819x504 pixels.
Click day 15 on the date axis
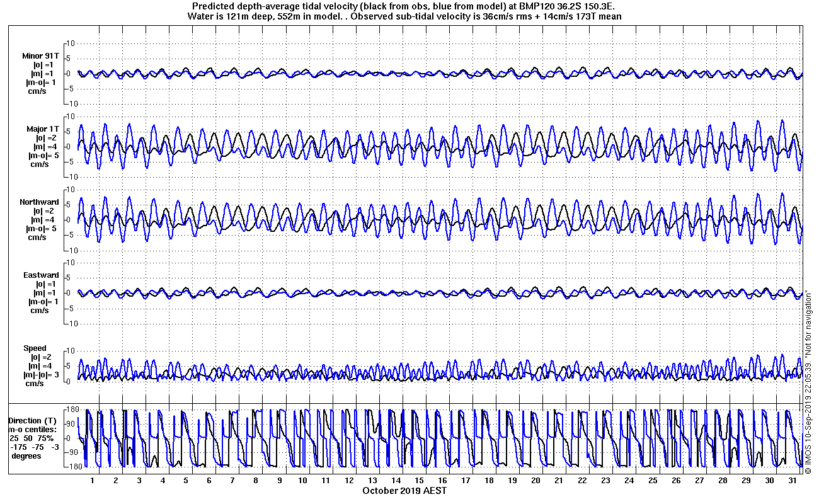coord(419,480)
